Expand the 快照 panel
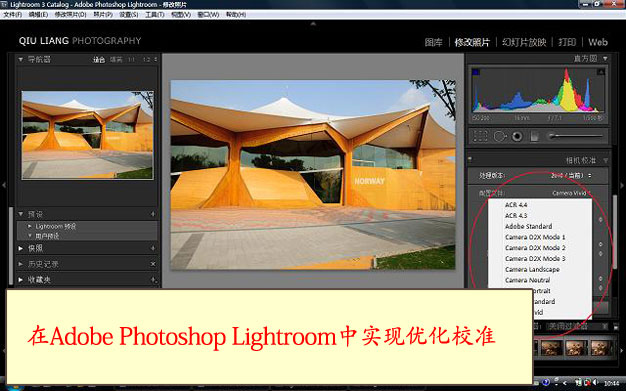The image size is (626, 391). (20, 248)
